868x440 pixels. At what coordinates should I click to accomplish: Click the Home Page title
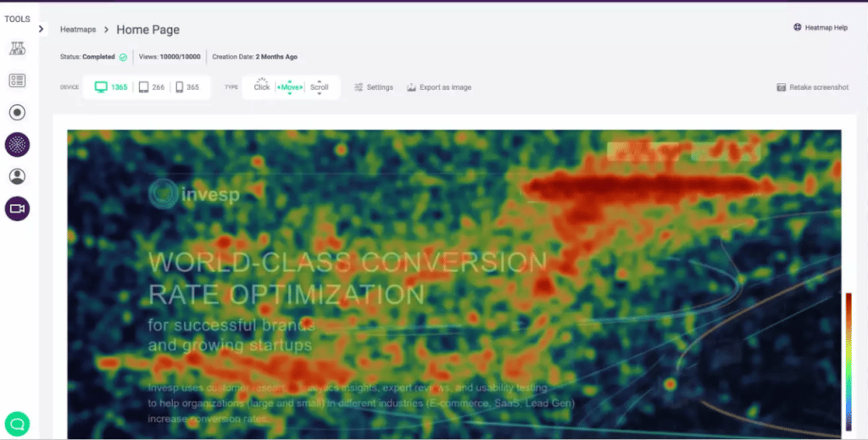[x=147, y=30]
